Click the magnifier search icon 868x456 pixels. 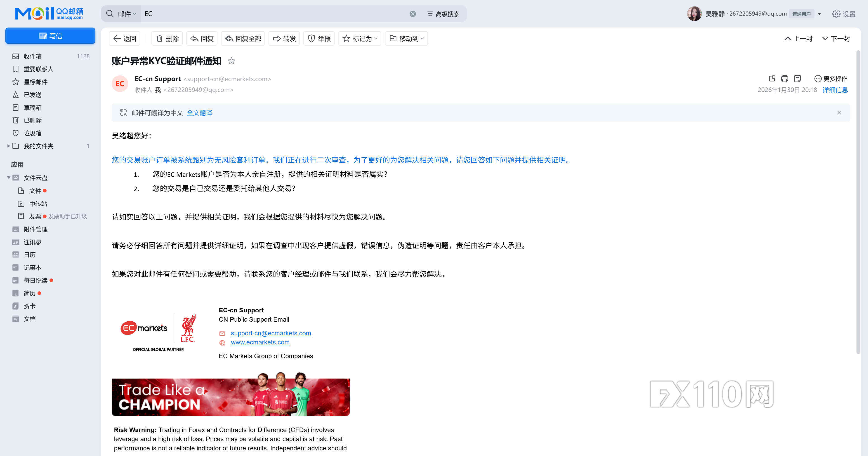[110, 14]
